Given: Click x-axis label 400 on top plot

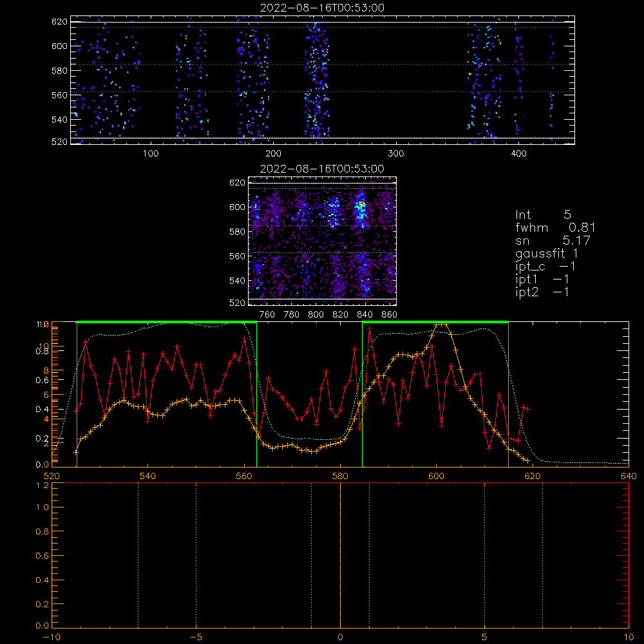Looking at the screenshot, I should (x=518, y=154).
